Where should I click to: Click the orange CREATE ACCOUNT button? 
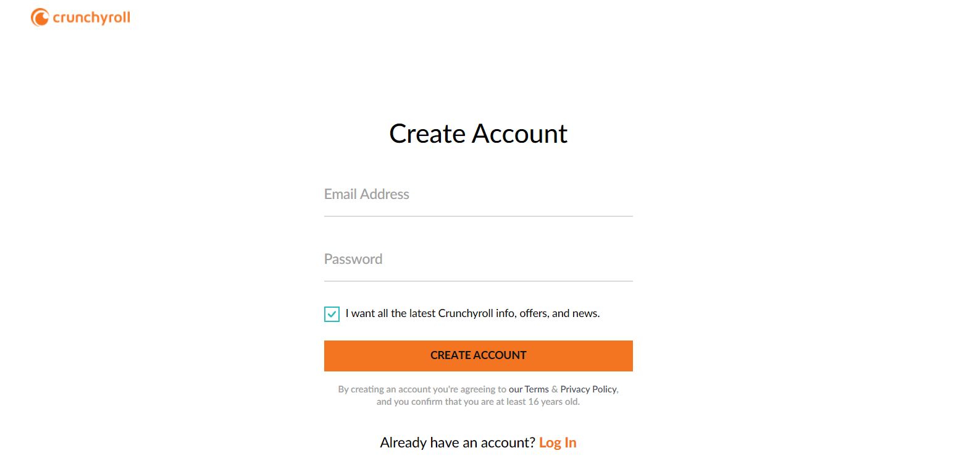coord(479,356)
